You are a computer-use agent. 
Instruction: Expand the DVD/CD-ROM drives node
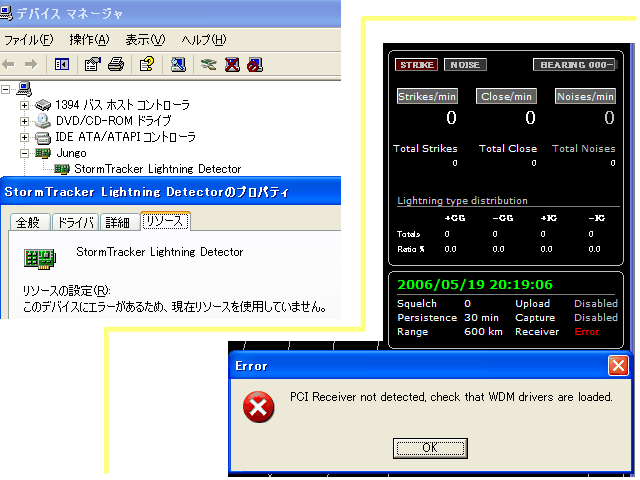click(x=26, y=121)
